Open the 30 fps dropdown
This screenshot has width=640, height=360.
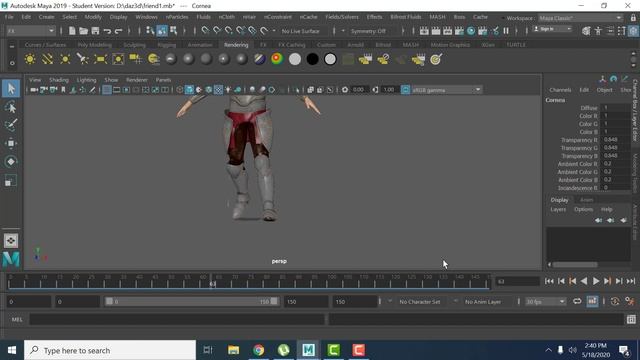pos(545,302)
